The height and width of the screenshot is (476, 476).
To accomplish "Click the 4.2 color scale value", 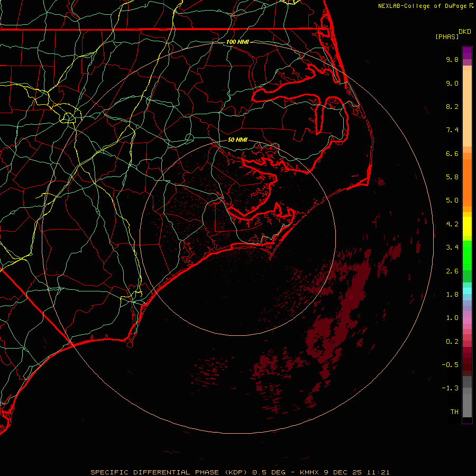I will point(452,224).
